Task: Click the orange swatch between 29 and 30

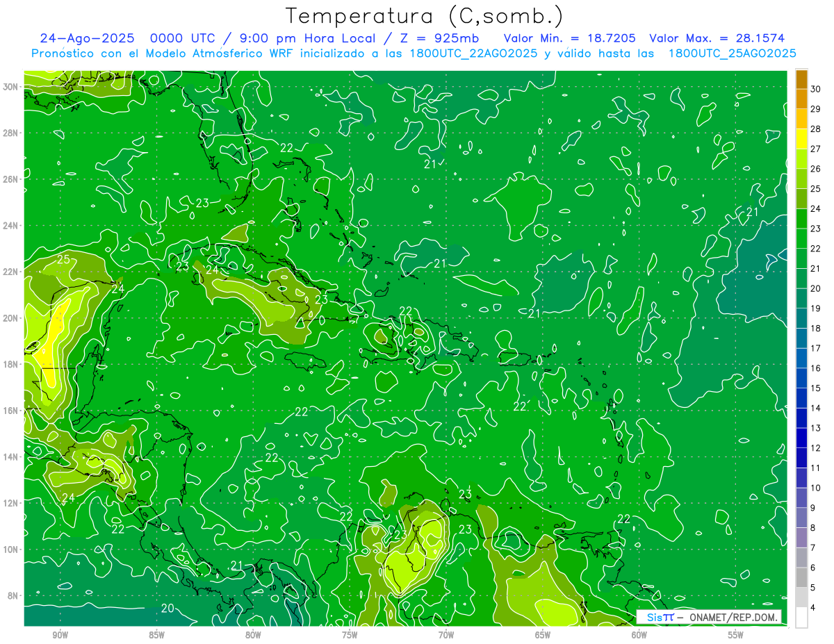Action: coord(801,99)
